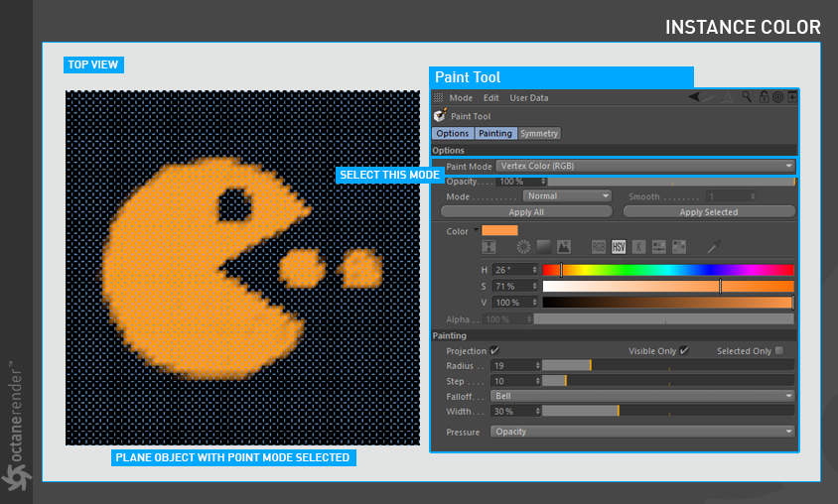This screenshot has width=838, height=504.
Task: Click the S value field showing 71 %
Action: pyautogui.click(x=512, y=286)
